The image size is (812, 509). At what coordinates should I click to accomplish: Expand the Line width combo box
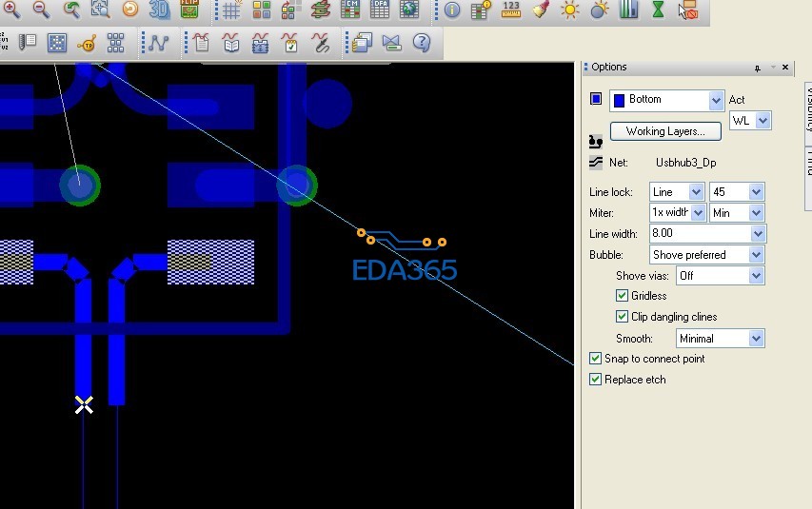pyautogui.click(x=758, y=234)
